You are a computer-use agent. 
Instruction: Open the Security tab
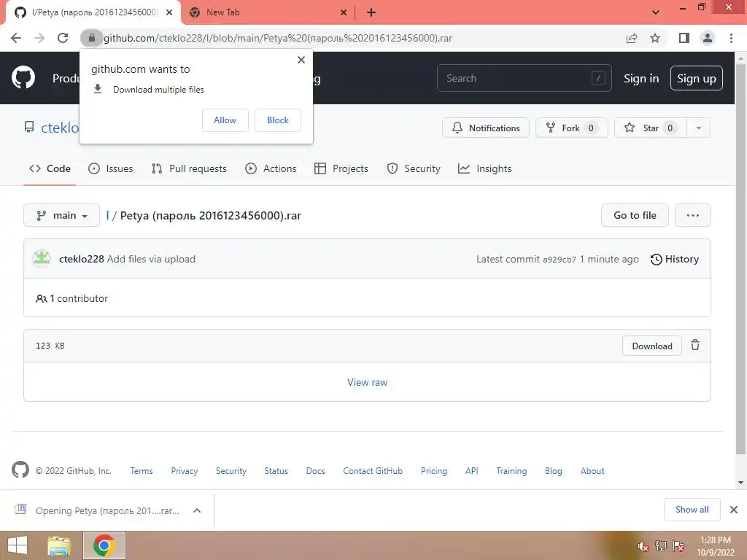(414, 168)
